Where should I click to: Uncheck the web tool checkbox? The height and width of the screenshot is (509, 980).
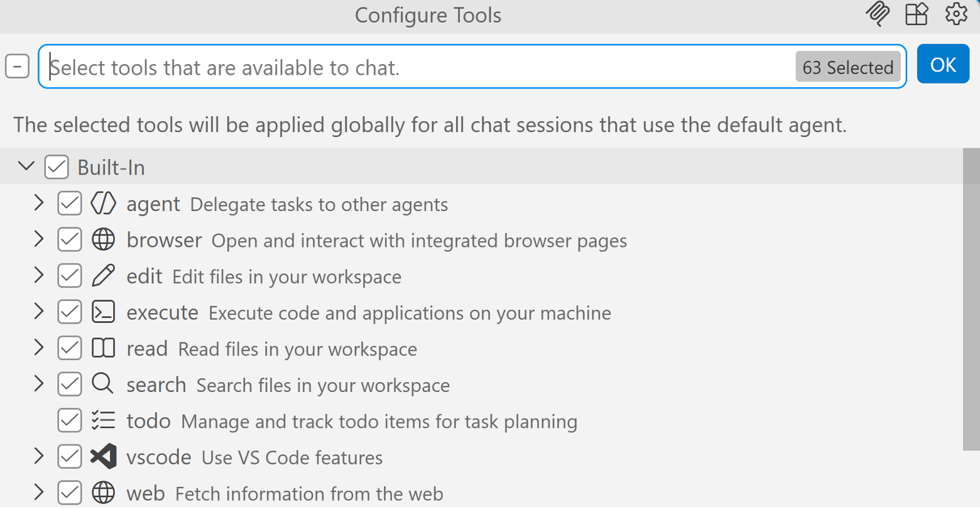coord(69,493)
